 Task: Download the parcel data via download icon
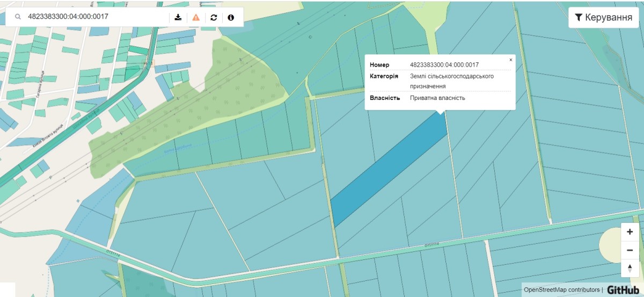coord(178,17)
